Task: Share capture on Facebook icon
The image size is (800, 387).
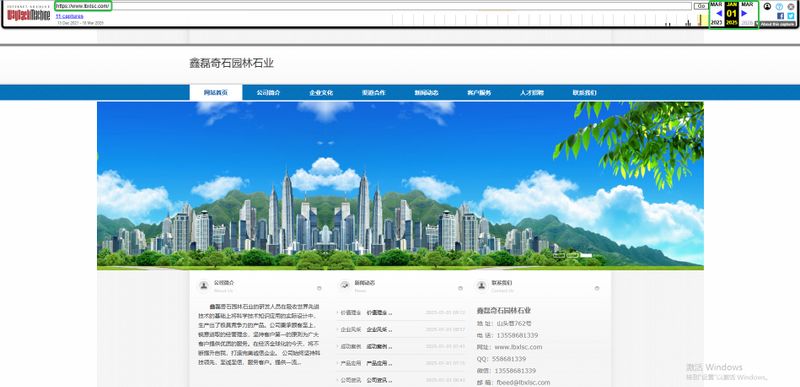Action: [x=780, y=16]
